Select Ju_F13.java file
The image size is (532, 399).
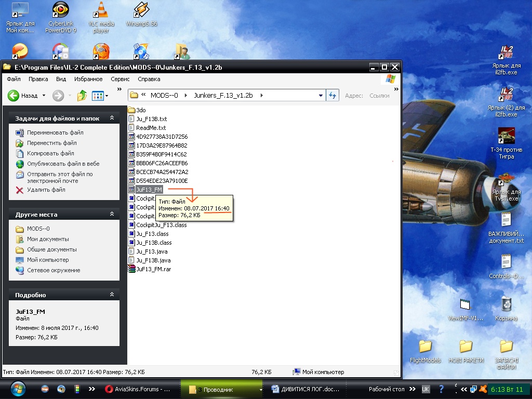point(148,251)
